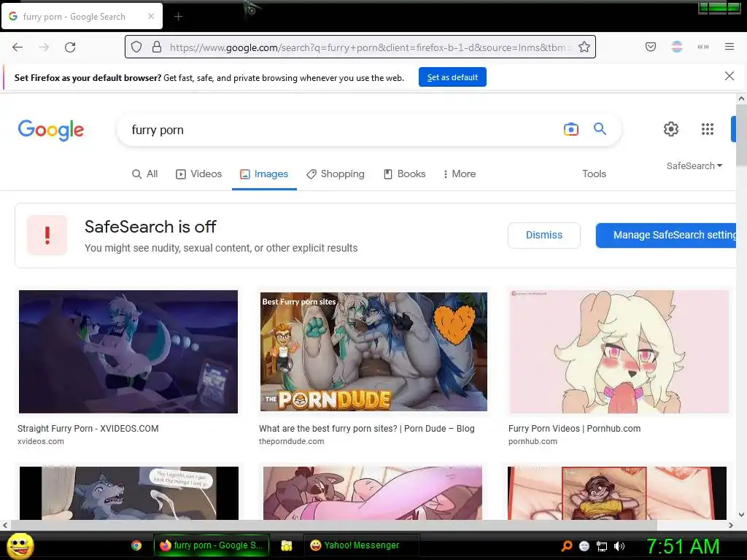Click the Set as default button
747x560 pixels.
pyautogui.click(x=452, y=77)
